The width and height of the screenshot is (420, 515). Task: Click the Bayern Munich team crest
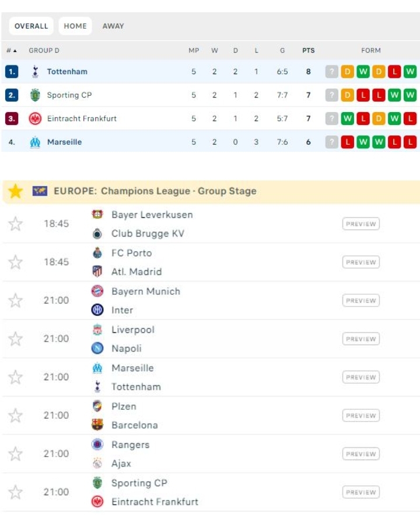(97, 291)
